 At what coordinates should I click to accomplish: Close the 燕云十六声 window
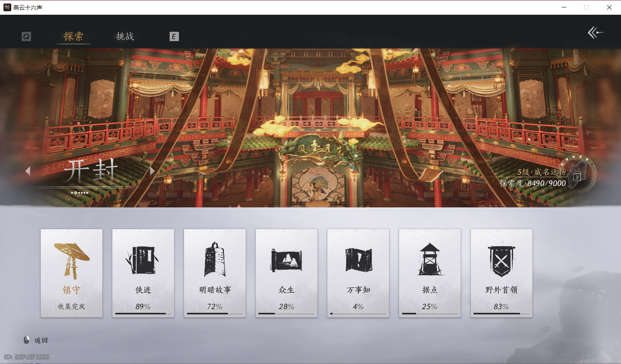pyautogui.click(x=609, y=7)
